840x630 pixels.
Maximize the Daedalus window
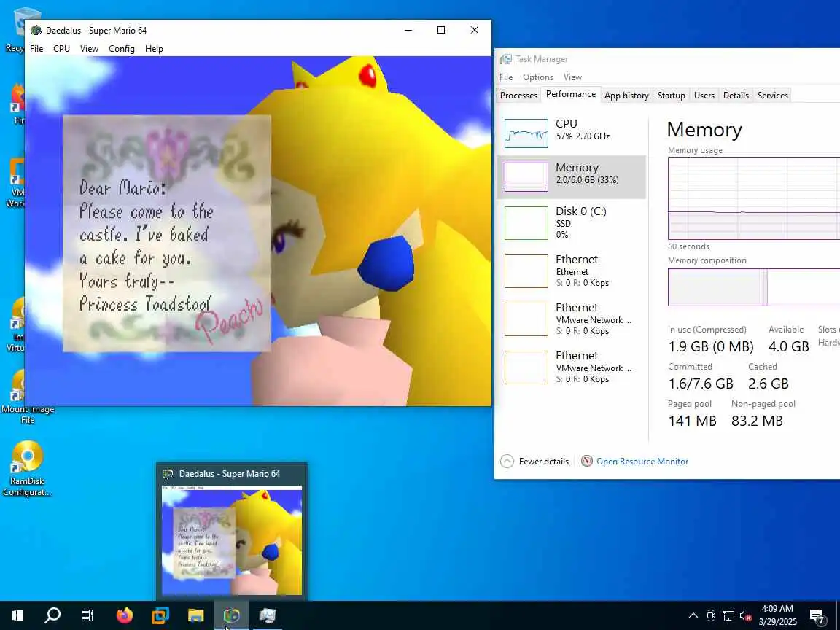tap(441, 30)
